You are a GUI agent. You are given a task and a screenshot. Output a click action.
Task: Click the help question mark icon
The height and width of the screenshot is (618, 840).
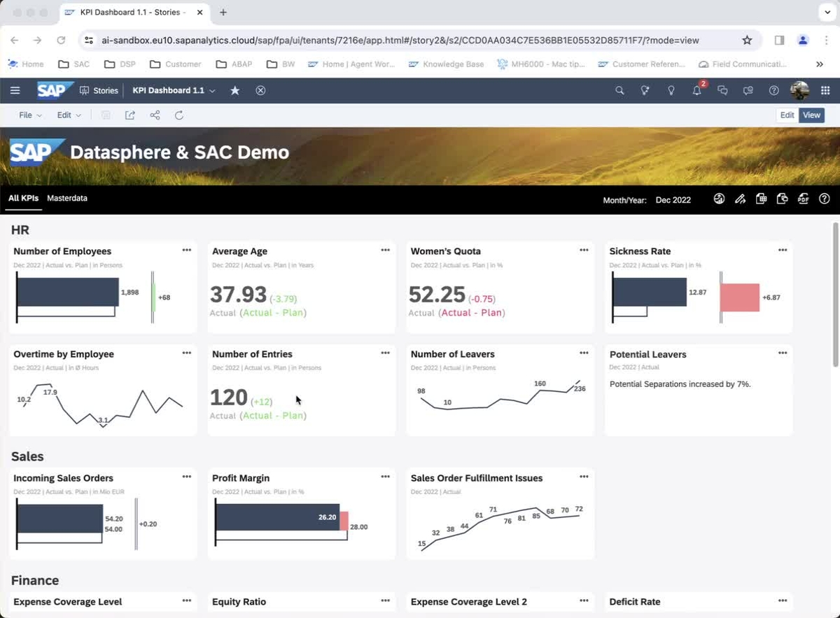pos(824,199)
